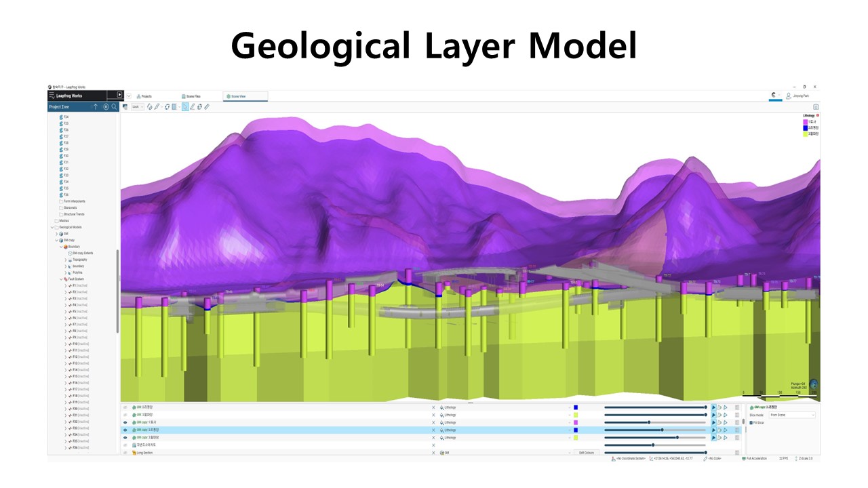
Task: Click the search icon in Project Tree
Action: click(115, 106)
